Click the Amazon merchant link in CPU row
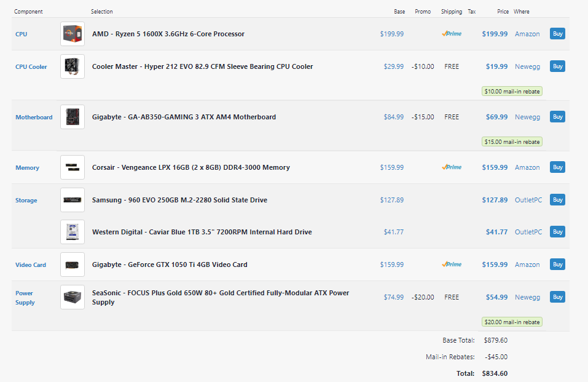Viewport: 588px width, 382px height. tap(527, 34)
